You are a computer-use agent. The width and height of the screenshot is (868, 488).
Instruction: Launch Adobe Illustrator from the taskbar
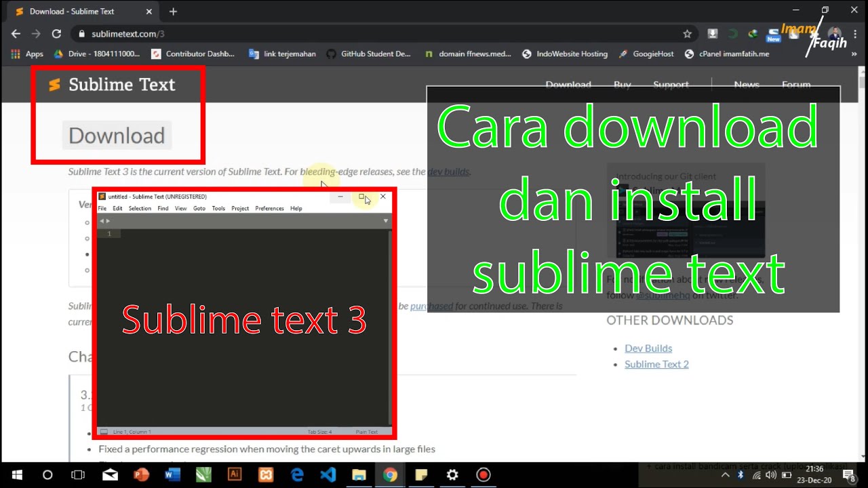pyautogui.click(x=235, y=474)
